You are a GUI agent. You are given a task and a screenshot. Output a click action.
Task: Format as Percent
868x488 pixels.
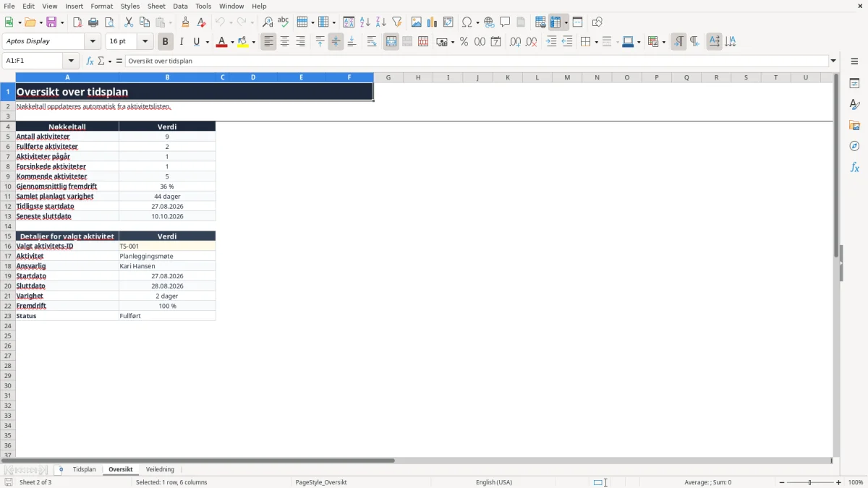tap(464, 42)
